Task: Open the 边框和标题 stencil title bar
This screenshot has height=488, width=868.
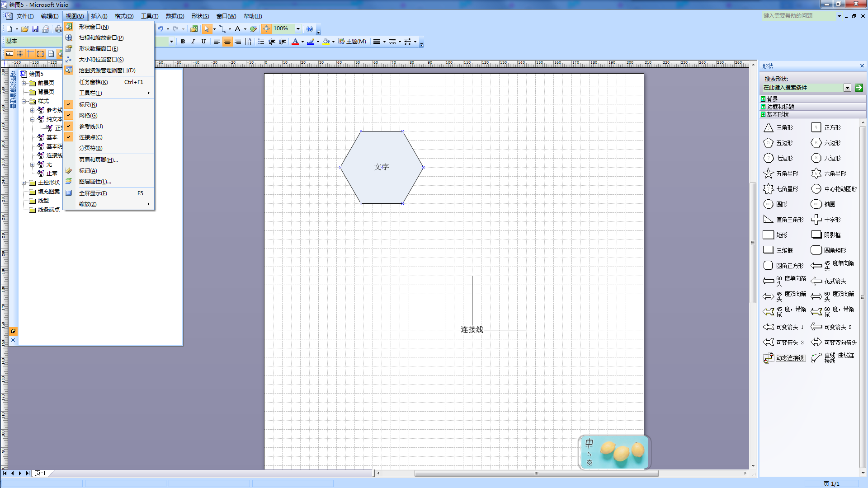Action: pos(813,107)
